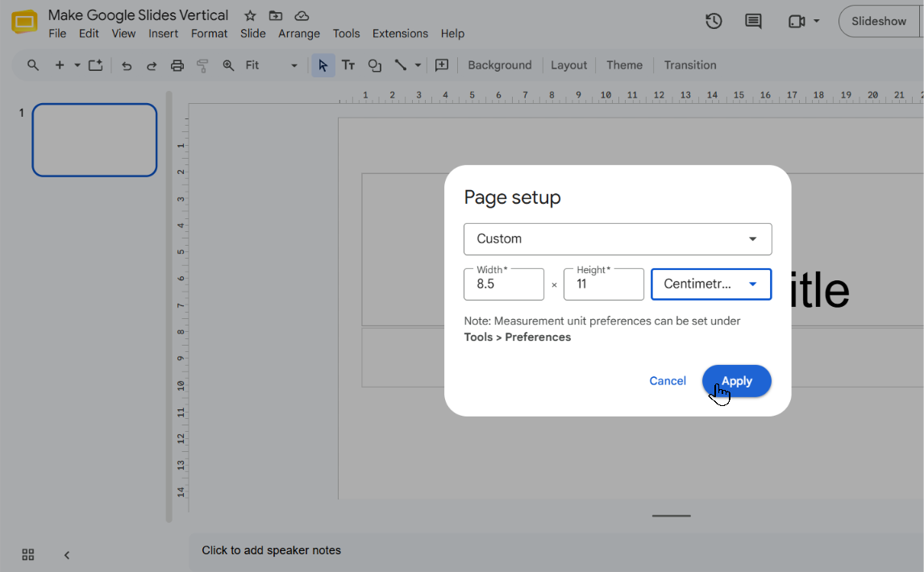Expand new slide layout dropdown arrow

77,65
